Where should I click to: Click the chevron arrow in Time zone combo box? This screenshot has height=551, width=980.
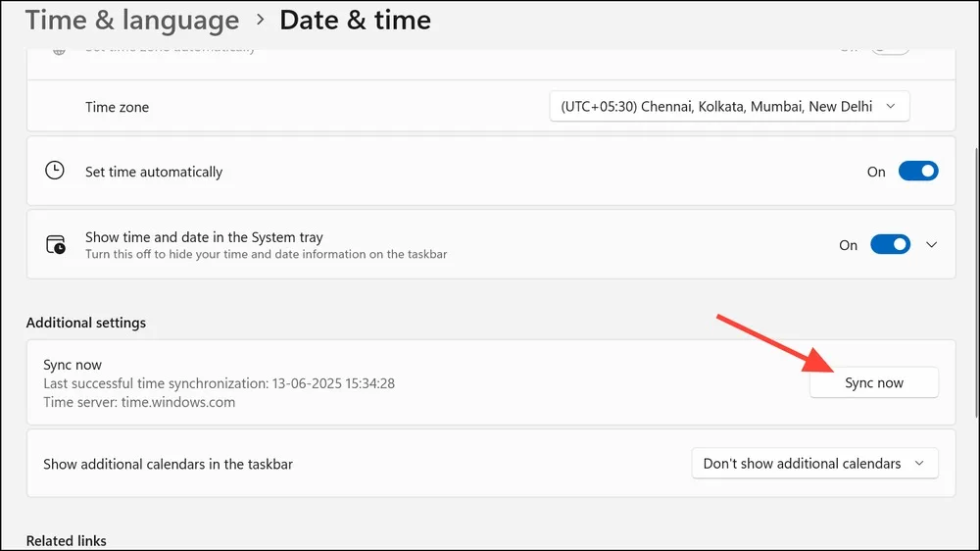coord(891,106)
